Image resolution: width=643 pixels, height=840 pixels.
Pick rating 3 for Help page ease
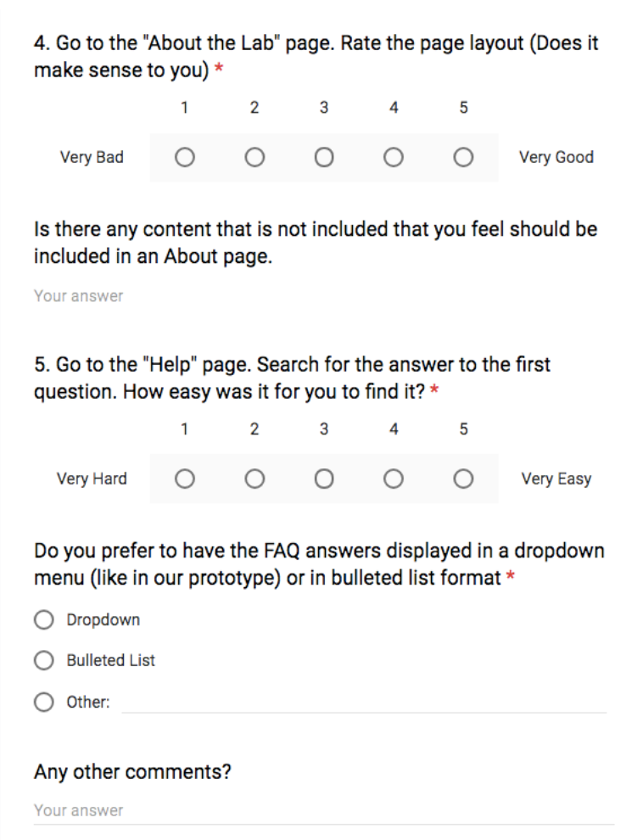[x=324, y=479]
